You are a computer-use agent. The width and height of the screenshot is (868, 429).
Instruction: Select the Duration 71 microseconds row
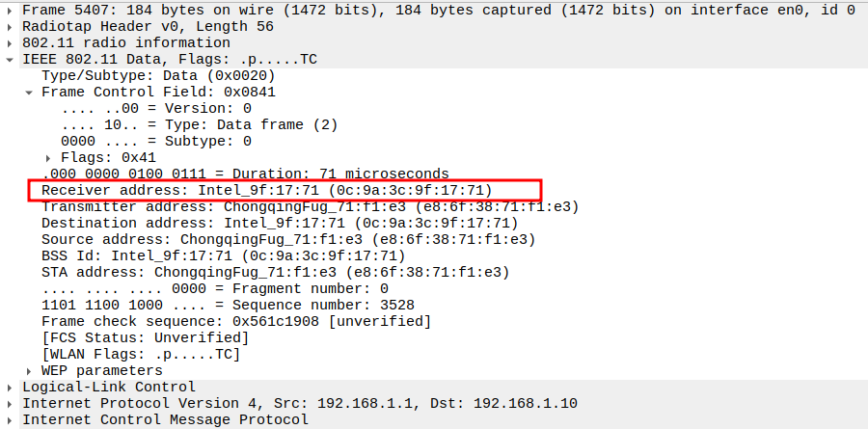pos(246,174)
